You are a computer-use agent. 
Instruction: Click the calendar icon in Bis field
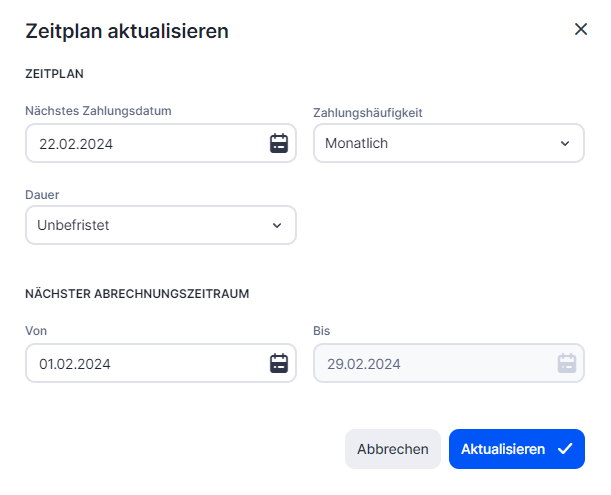pyautogui.click(x=567, y=363)
